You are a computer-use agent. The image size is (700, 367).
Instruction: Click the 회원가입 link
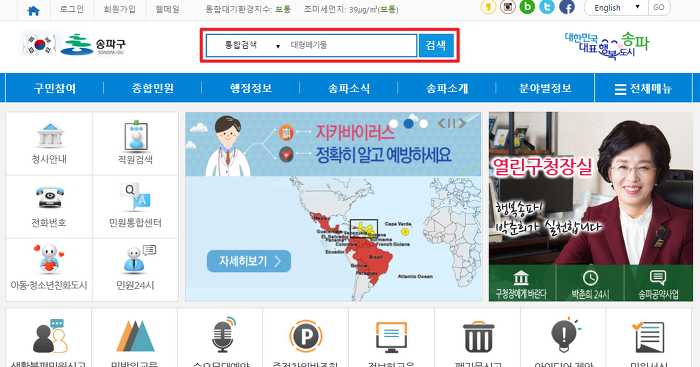(120, 9)
